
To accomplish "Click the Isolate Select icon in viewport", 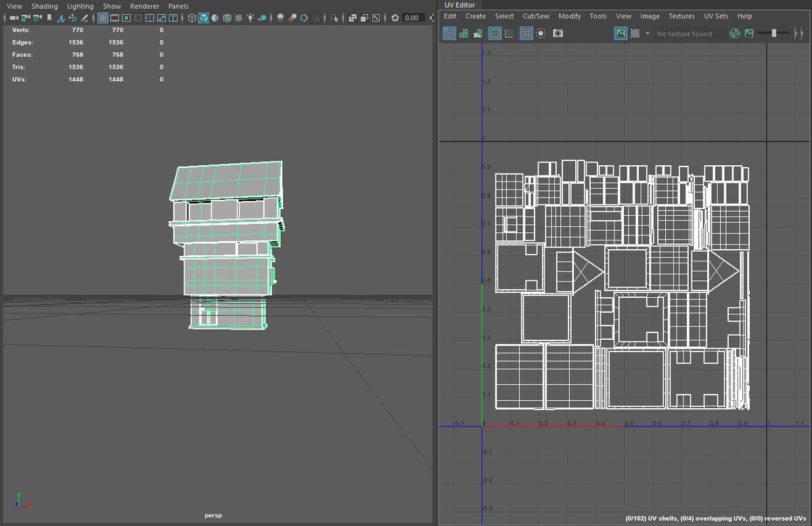I will (334, 18).
